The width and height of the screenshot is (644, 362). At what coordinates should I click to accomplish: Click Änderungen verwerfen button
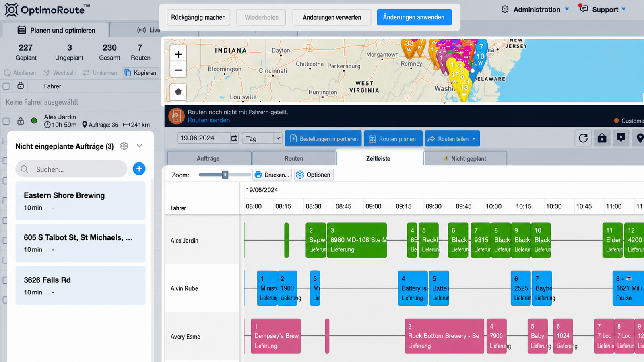pos(332,17)
